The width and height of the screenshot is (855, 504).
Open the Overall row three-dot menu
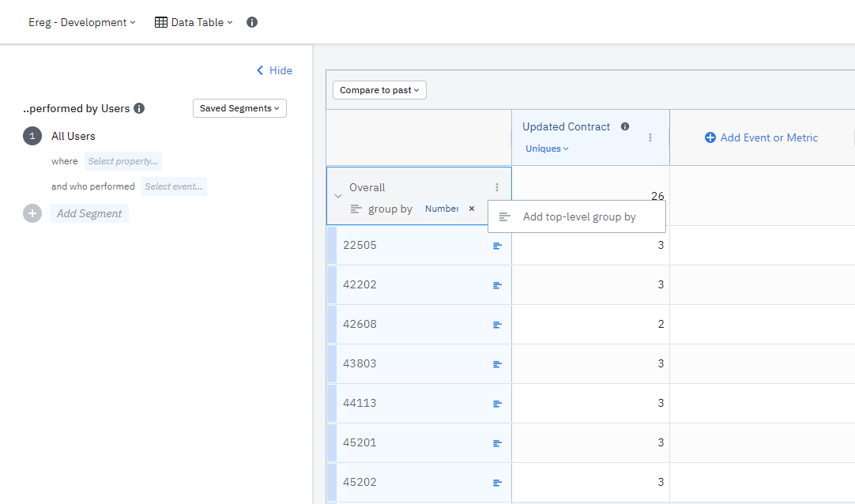pyautogui.click(x=497, y=187)
